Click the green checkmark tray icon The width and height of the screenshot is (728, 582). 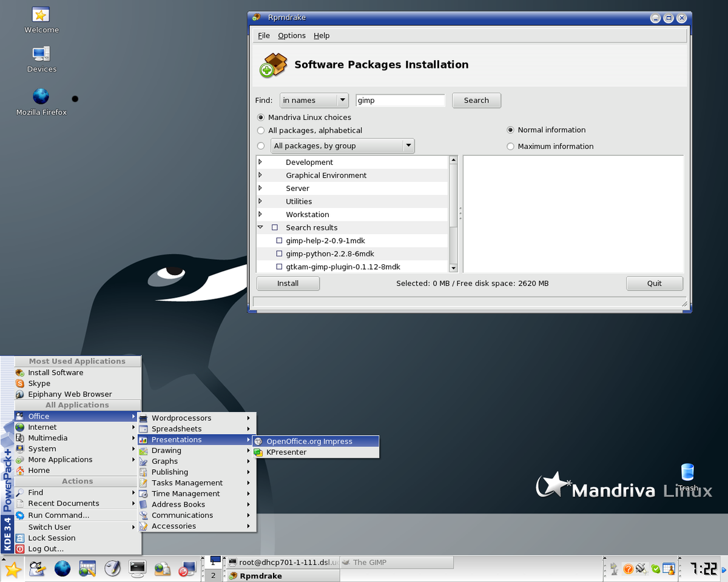(x=656, y=569)
